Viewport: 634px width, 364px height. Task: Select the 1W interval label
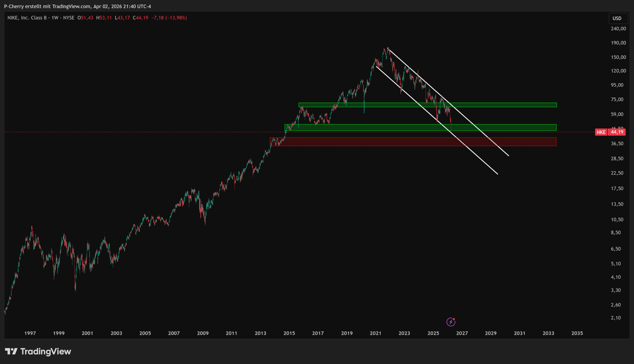(x=55, y=18)
